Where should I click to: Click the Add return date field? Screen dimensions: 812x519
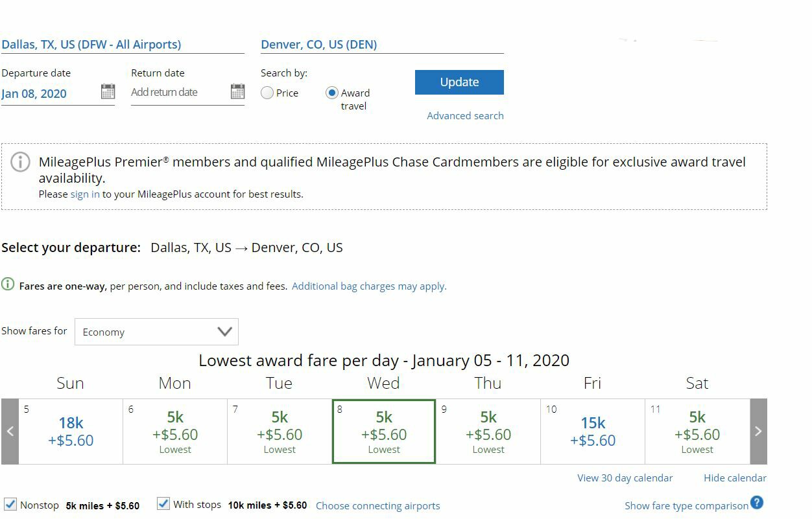coord(179,92)
